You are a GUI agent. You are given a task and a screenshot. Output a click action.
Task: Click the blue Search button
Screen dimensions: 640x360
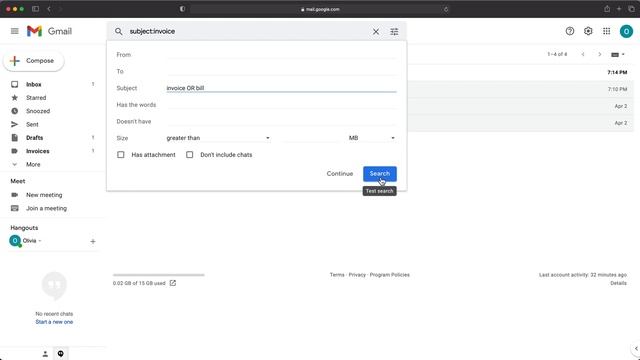(x=380, y=174)
